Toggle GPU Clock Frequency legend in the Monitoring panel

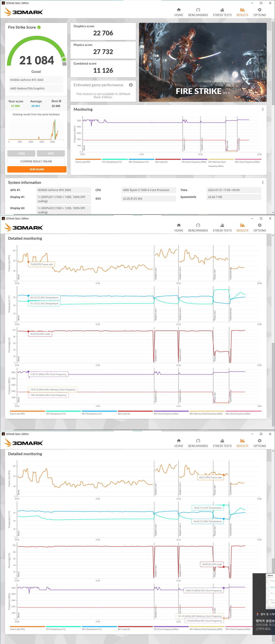click(248, 161)
